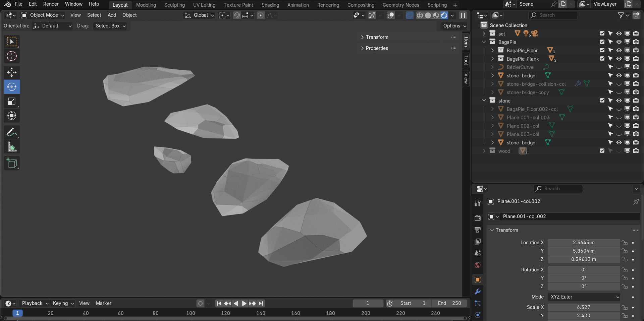This screenshot has width=644, height=321.
Task: Expand the Transform panel in sidebar
Action: click(x=377, y=37)
